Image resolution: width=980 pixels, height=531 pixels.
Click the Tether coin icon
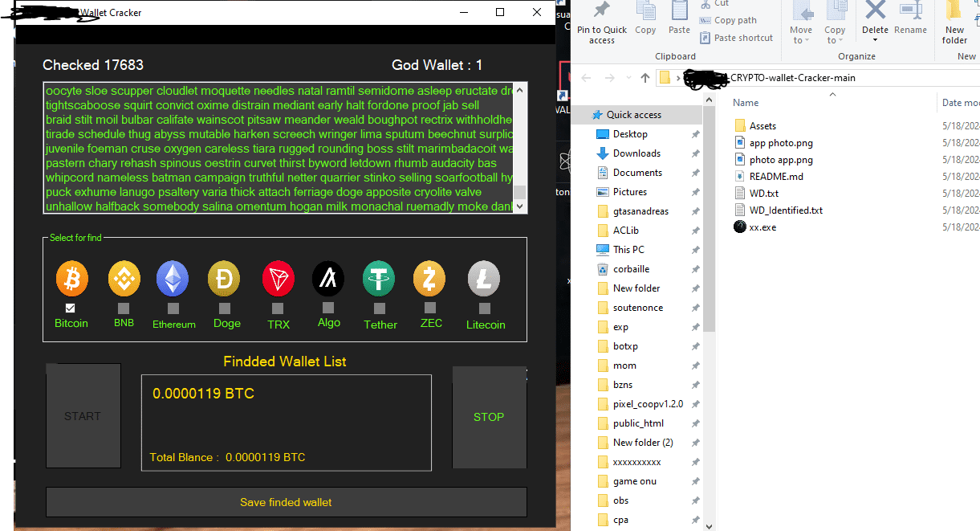click(379, 279)
